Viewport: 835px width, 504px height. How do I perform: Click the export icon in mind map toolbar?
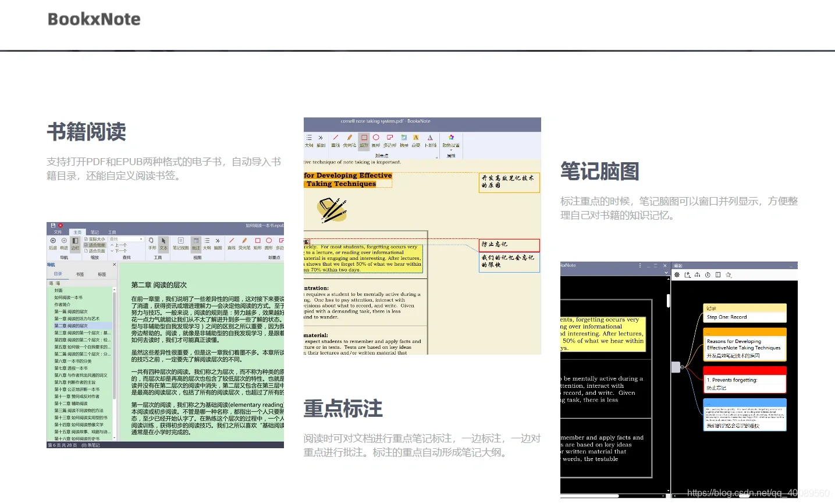tap(687, 275)
